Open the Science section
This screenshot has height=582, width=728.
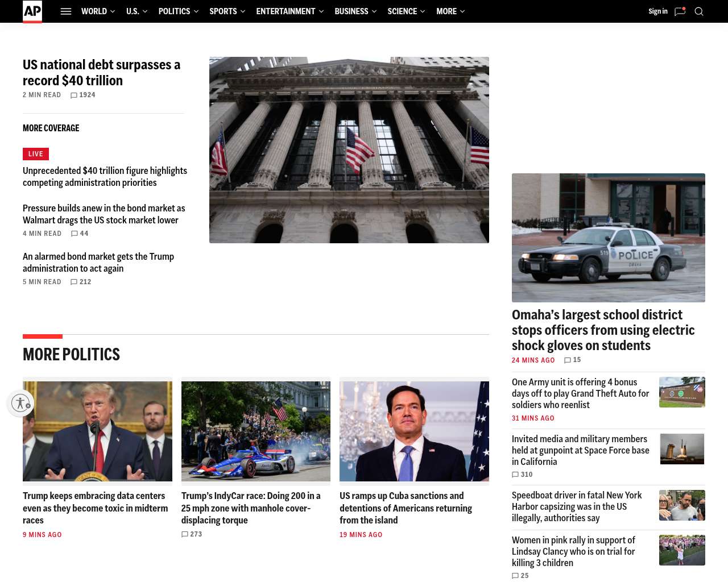[402, 11]
